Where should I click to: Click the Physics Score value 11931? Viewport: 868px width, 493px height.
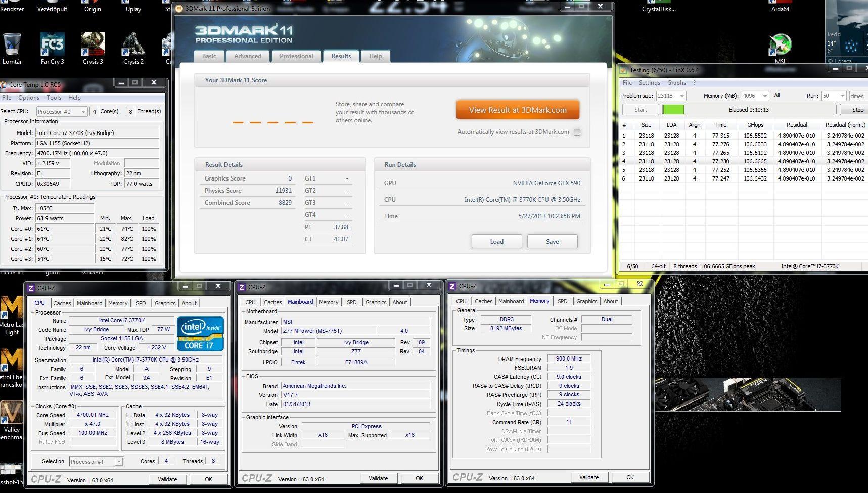tap(283, 191)
